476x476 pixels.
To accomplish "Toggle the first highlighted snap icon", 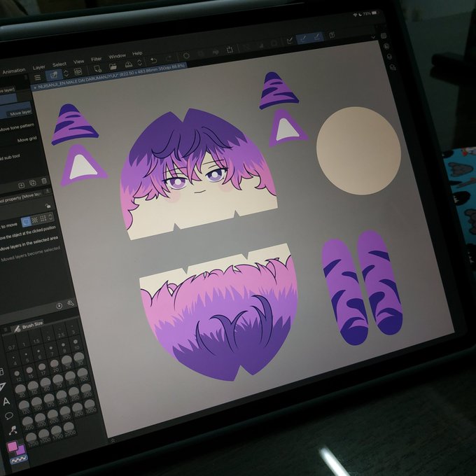I will coord(303,38).
